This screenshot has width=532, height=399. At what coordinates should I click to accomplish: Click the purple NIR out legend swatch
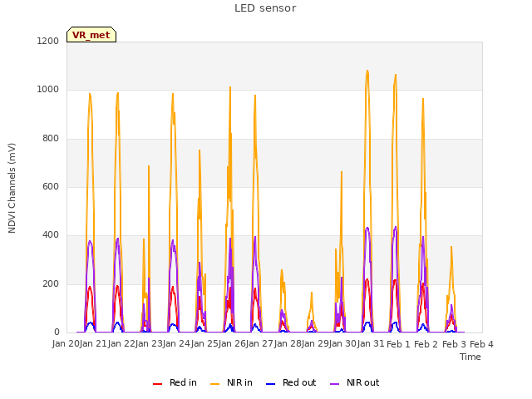pyautogui.click(x=334, y=384)
